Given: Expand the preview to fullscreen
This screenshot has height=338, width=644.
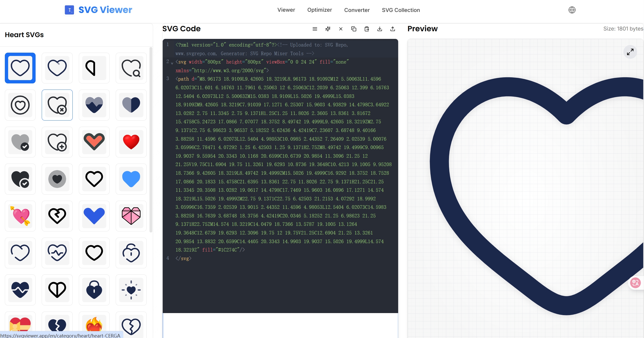Looking at the screenshot, I should pos(630,52).
